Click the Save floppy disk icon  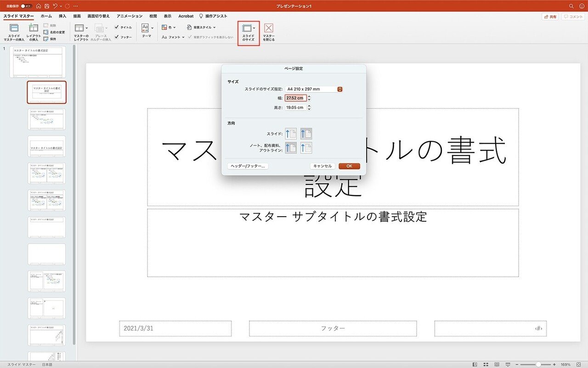(46, 6)
